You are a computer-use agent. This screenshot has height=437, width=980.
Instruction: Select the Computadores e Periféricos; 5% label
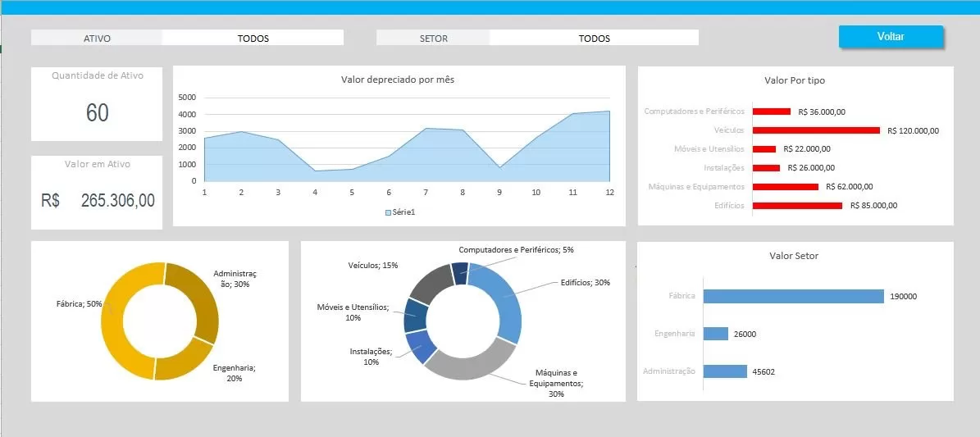(x=517, y=249)
